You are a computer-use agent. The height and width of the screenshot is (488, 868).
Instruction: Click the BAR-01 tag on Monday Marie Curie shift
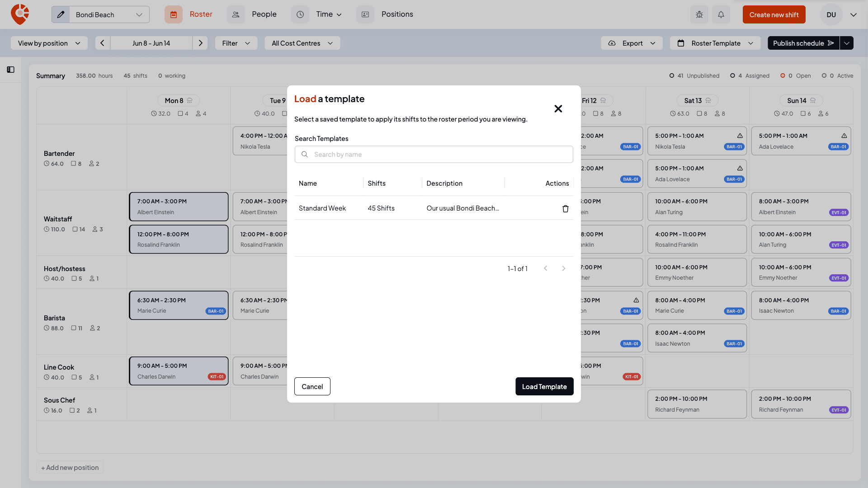coord(216,311)
